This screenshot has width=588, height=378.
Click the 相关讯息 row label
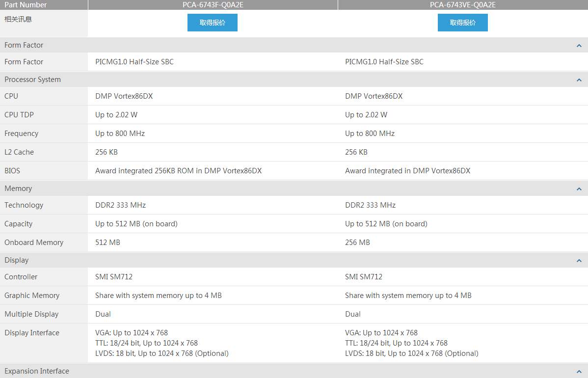click(18, 19)
